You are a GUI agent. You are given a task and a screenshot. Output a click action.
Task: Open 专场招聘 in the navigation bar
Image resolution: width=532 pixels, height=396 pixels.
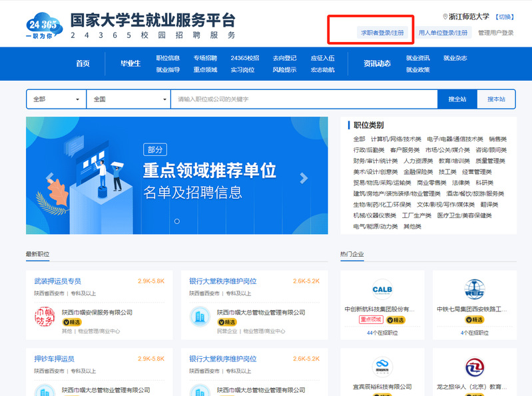pos(205,58)
